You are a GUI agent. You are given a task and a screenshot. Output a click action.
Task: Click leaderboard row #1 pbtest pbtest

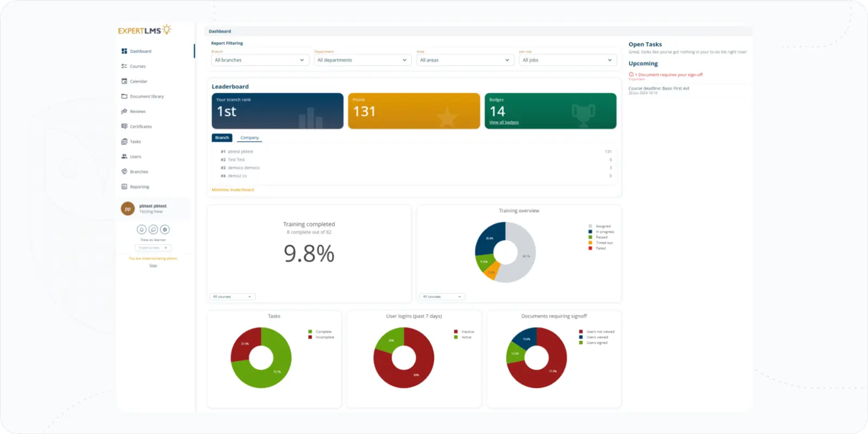point(416,152)
